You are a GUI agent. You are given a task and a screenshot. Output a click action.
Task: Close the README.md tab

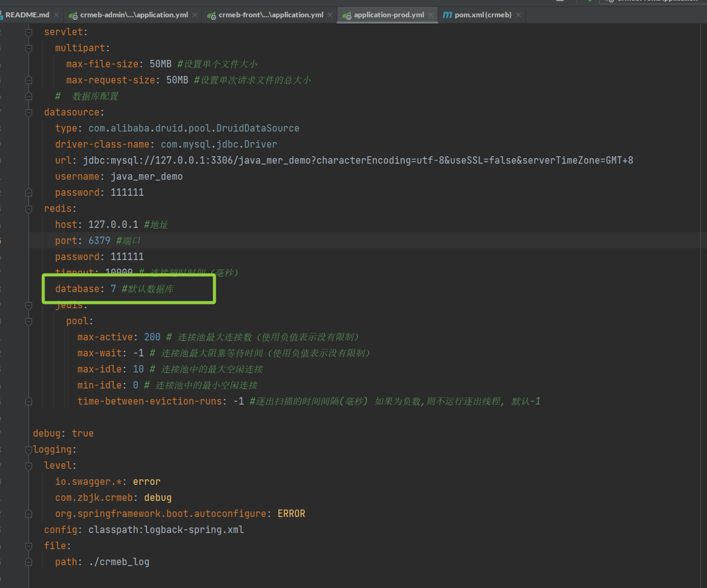(56, 15)
